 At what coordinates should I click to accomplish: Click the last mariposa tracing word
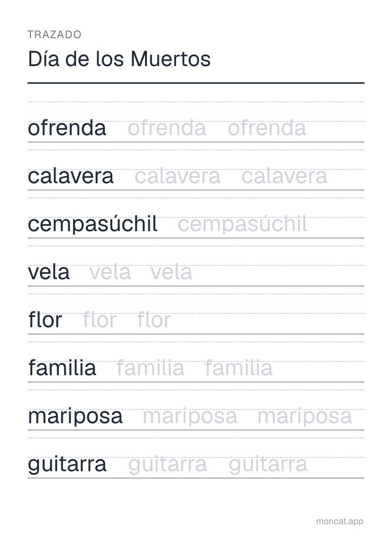click(305, 416)
